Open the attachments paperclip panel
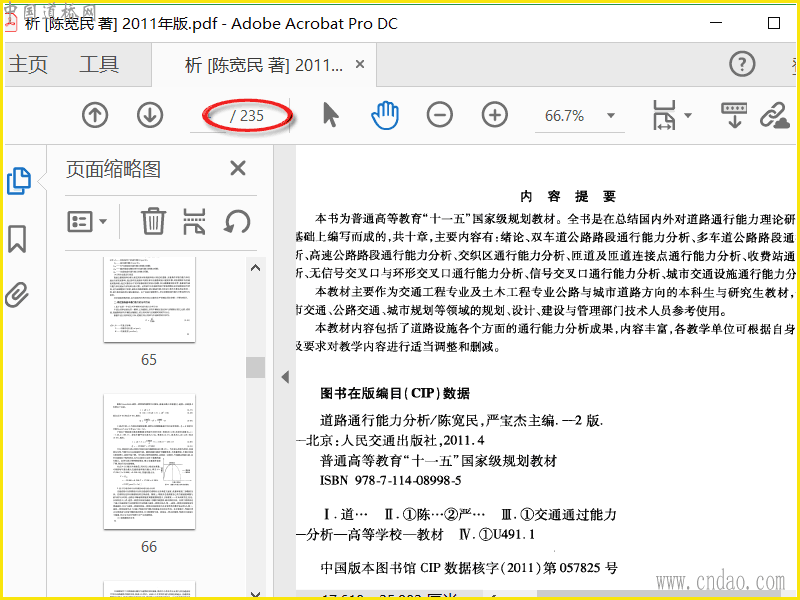This screenshot has width=800, height=600. (17, 294)
